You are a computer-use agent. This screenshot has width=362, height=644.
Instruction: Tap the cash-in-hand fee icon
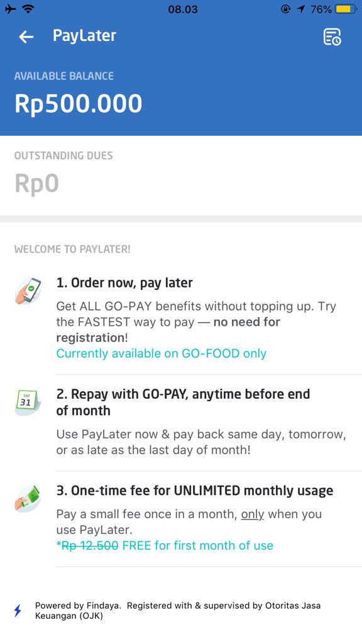(x=28, y=499)
